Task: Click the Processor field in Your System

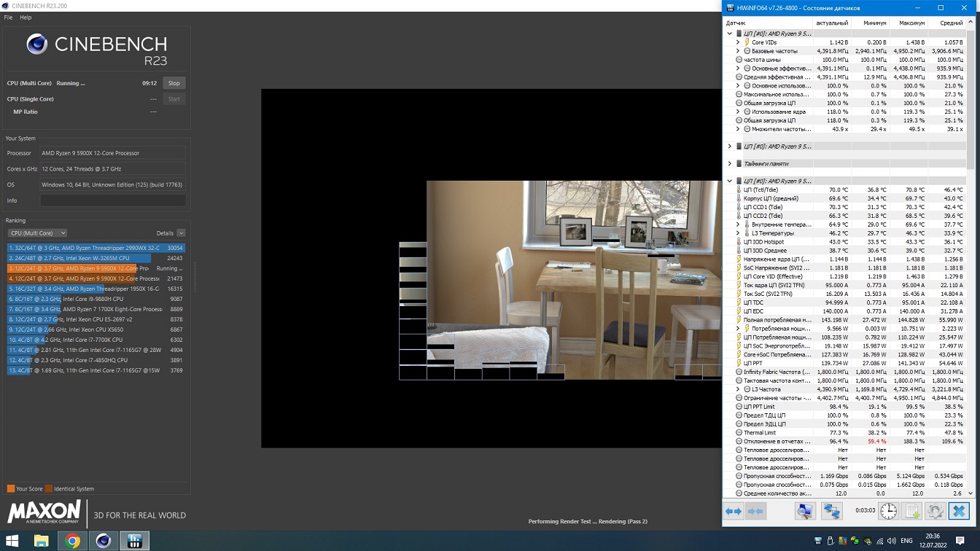Action: (x=113, y=153)
